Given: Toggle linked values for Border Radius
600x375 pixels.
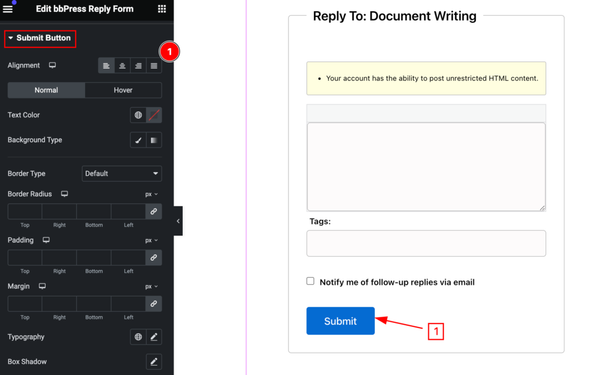Looking at the screenshot, I should [x=153, y=211].
